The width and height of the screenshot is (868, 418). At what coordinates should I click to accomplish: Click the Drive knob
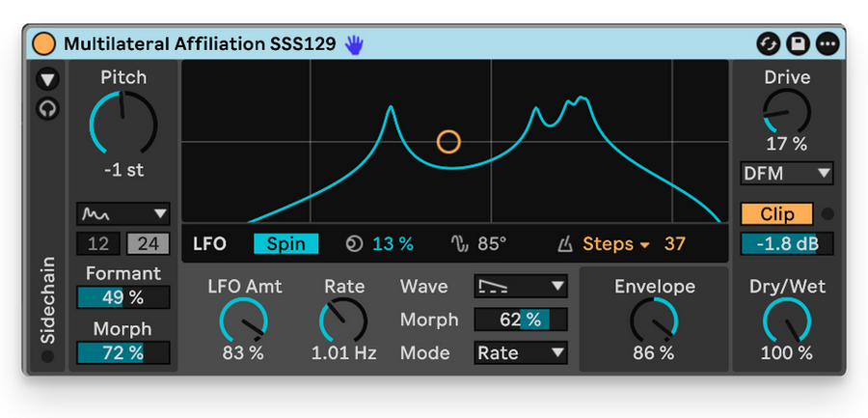click(787, 111)
